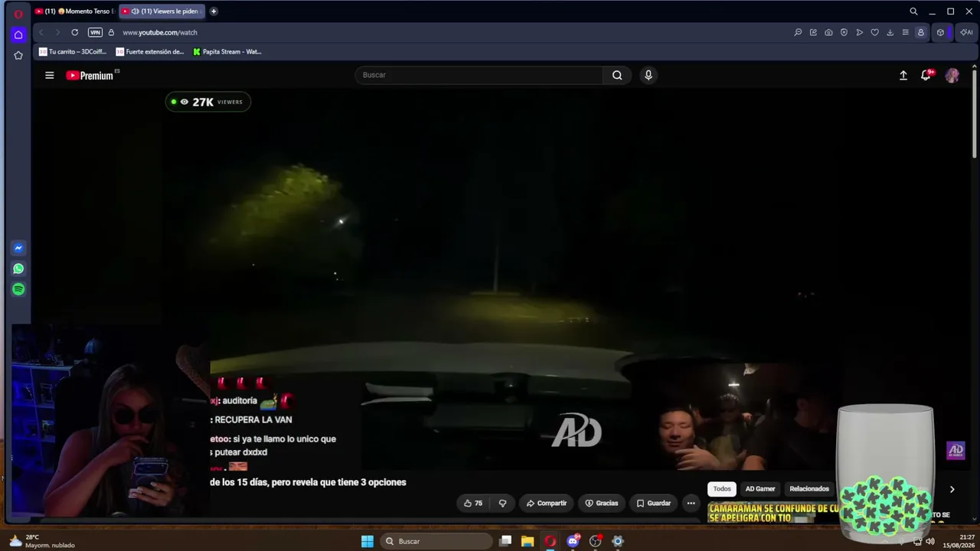Save video with 'Guardar' button
Image resolution: width=980 pixels, height=551 pixels.
pos(654,503)
